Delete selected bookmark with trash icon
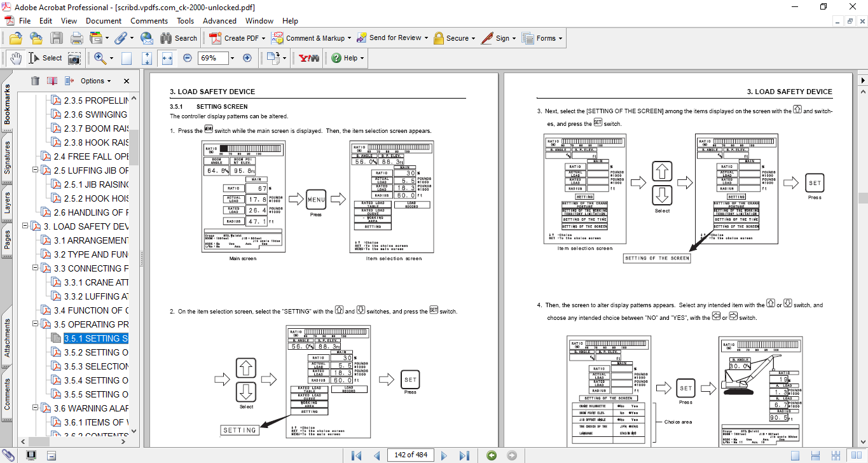 [x=35, y=81]
